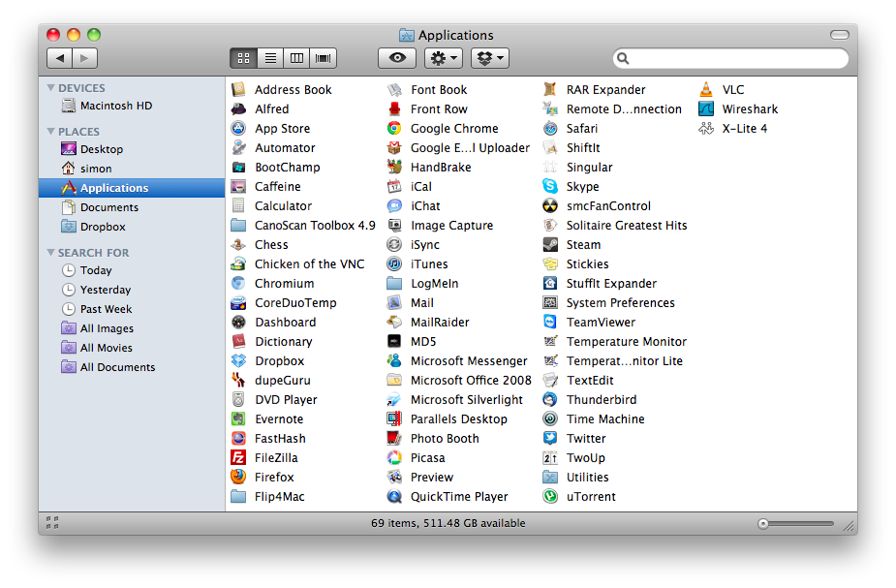The image size is (896, 588).
Task: Click the smcFanControl radiation icon
Action: coord(550,205)
